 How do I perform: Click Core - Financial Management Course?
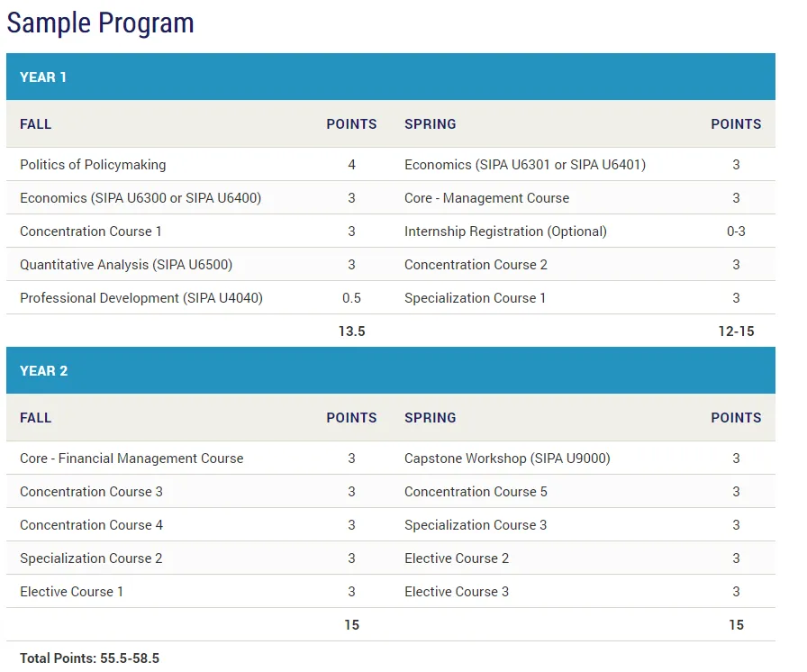click(x=131, y=459)
